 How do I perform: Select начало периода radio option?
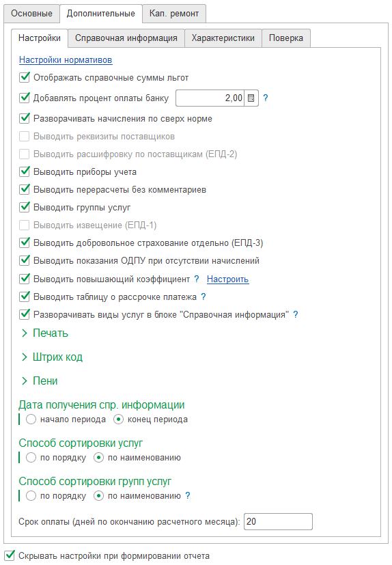coord(31,419)
